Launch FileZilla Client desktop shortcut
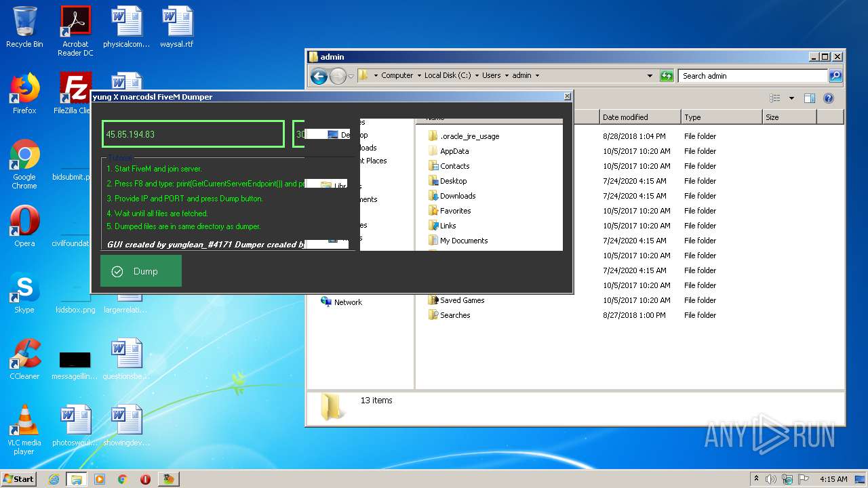This screenshot has width=868, height=488. pyautogui.click(x=73, y=94)
